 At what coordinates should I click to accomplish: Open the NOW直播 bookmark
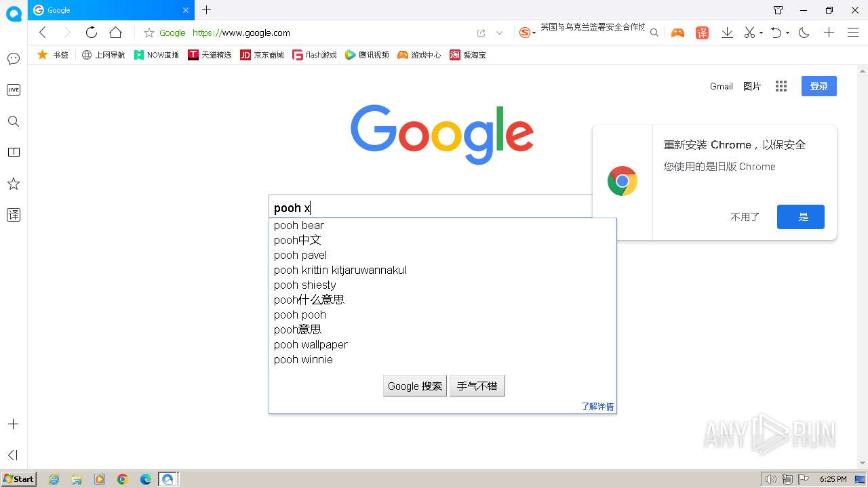coord(157,55)
